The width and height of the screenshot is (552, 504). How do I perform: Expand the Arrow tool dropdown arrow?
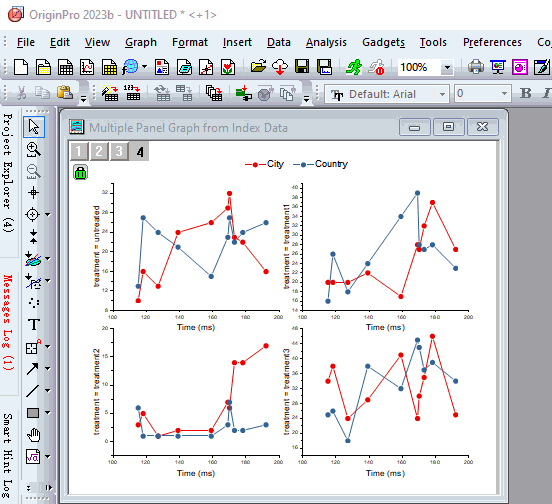click(48, 368)
